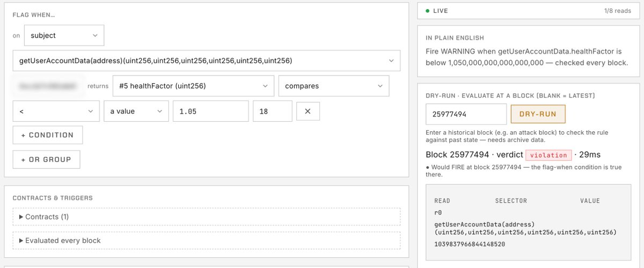Image resolution: width=644 pixels, height=268 pixels.
Task: Open the 'compares' mode dropdown
Action: pos(334,86)
